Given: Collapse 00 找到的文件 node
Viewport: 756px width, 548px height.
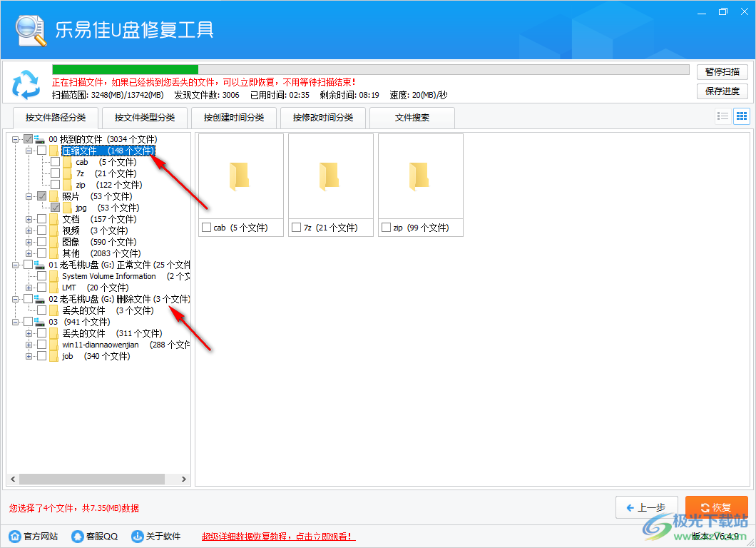Looking at the screenshot, I should tap(14, 139).
